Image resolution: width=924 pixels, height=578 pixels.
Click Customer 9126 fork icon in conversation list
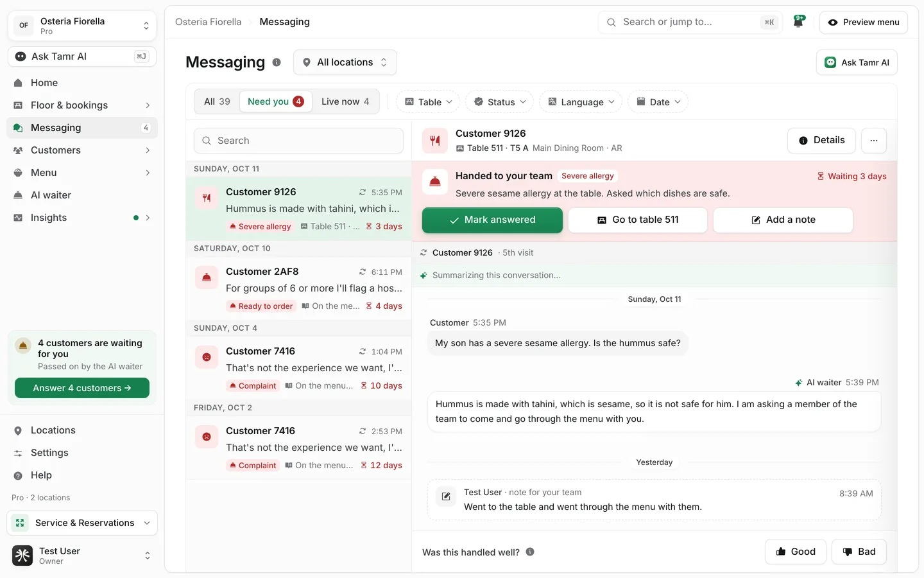[x=207, y=198]
